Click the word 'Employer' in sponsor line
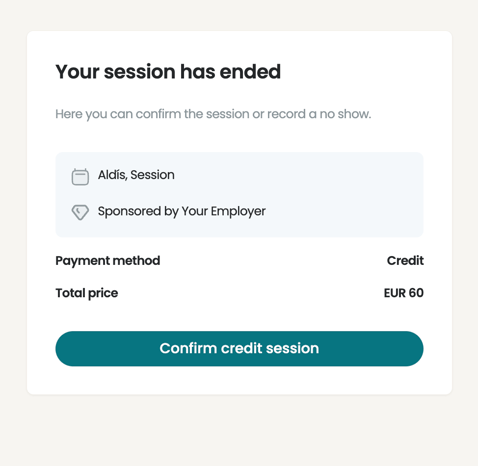The image size is (478, 466). pyautogui.click(x=238, y=211)
